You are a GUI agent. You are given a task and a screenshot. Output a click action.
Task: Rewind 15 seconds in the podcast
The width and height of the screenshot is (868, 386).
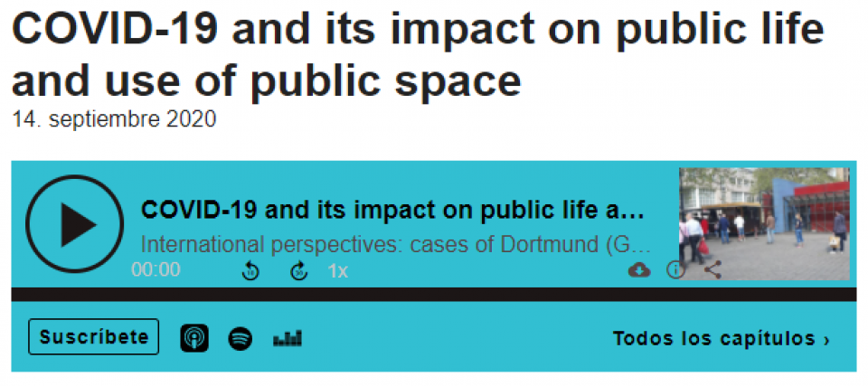(251, 271)
